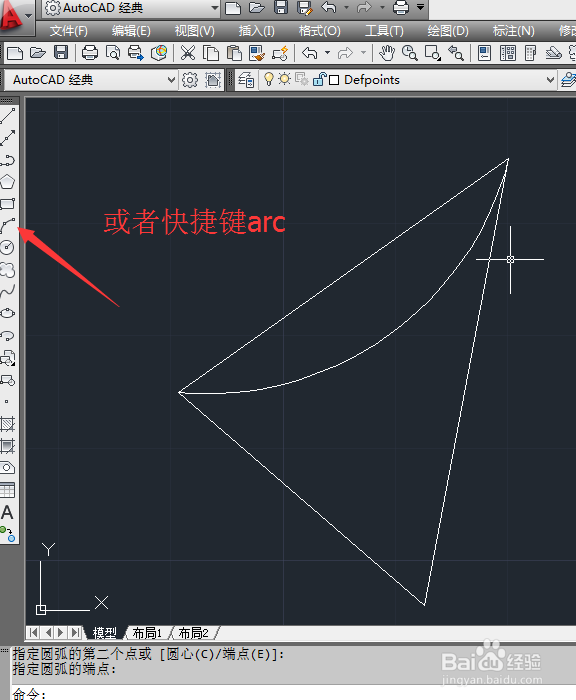The height and width of the screenshot is (700, 576).
Task: Open the 编辑(E) menu
Action: [x=131, y=31]
